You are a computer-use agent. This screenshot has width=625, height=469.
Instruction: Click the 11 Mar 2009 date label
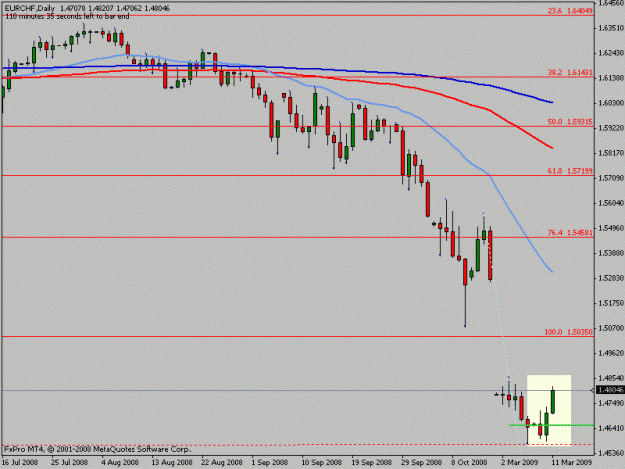(571, 463)
